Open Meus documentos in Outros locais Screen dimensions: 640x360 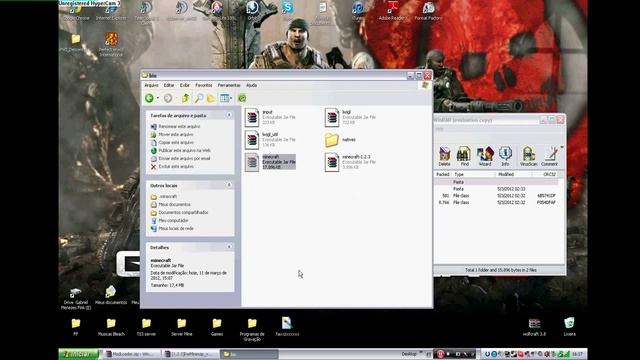(175, 204)
